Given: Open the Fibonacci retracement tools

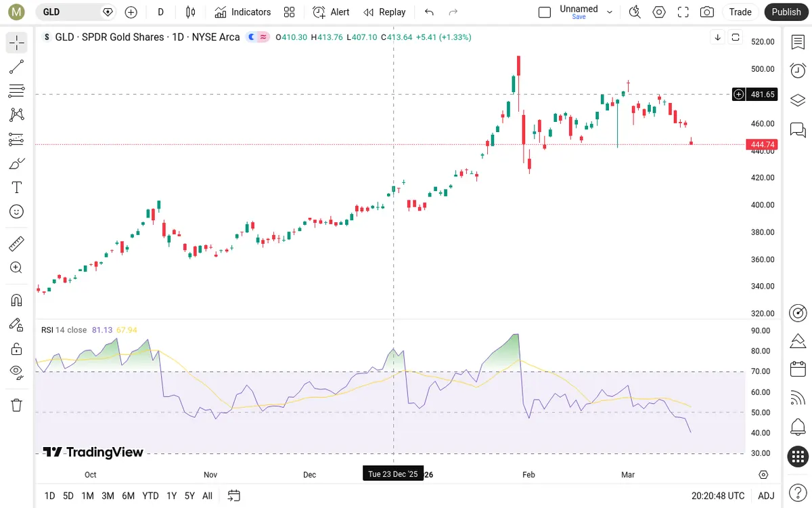Looking at the screenshot, I should (x=17, y=91).
